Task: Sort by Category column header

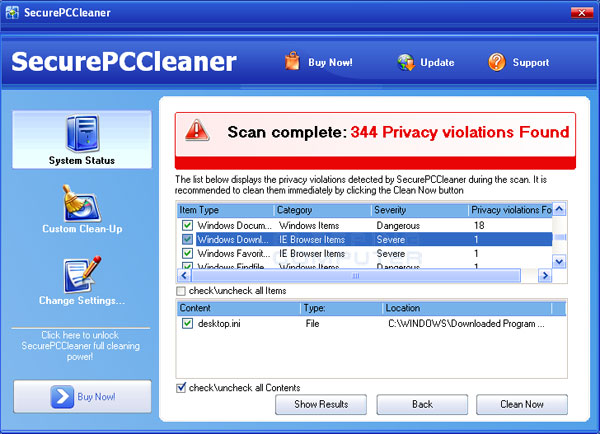Action: coord(323,210)
